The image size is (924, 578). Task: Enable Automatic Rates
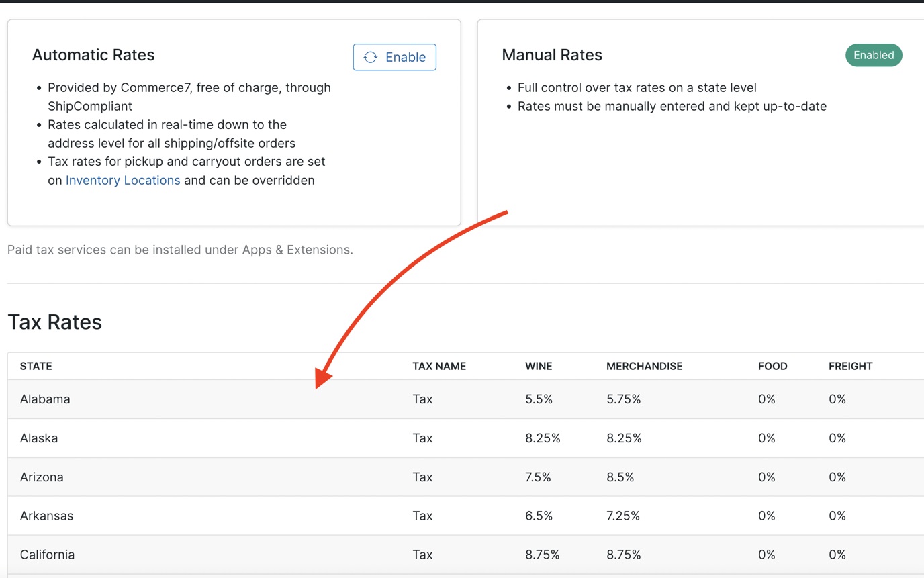(394, 57)
